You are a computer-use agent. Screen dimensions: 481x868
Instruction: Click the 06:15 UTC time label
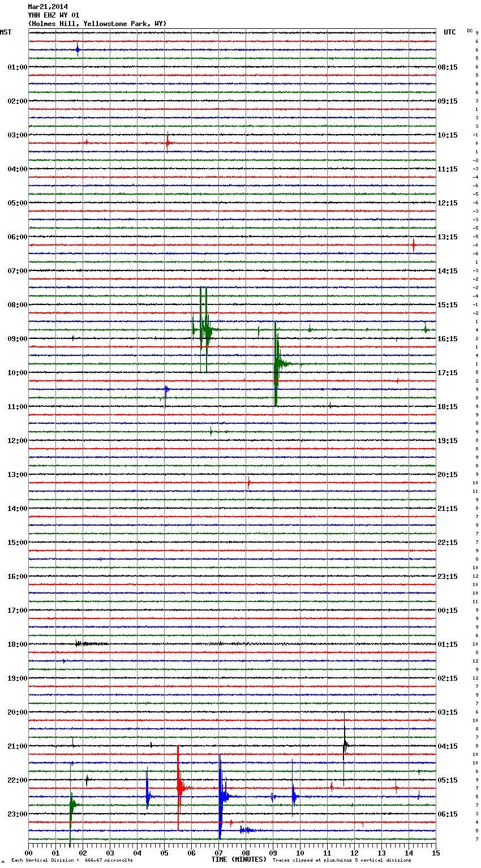click(x=448, y=814)
